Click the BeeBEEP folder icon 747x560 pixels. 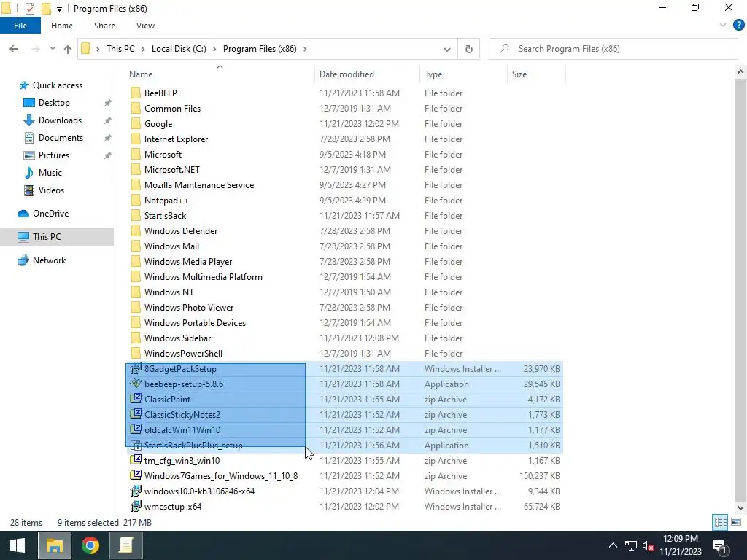(x=136, y=93)
